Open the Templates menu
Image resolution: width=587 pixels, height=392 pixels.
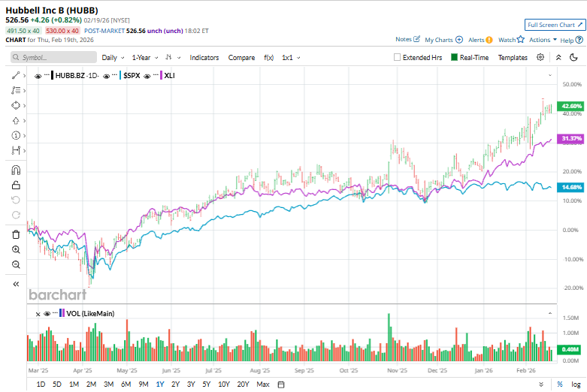pos(513,58)
